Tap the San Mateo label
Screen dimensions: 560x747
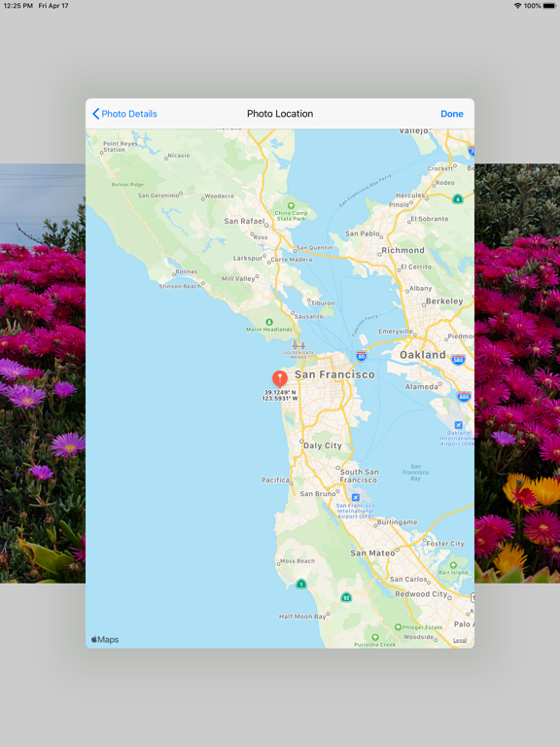coord(373,553)
